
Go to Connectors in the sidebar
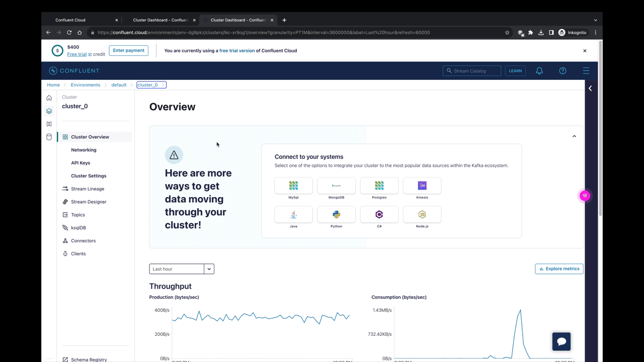[83, 241]
